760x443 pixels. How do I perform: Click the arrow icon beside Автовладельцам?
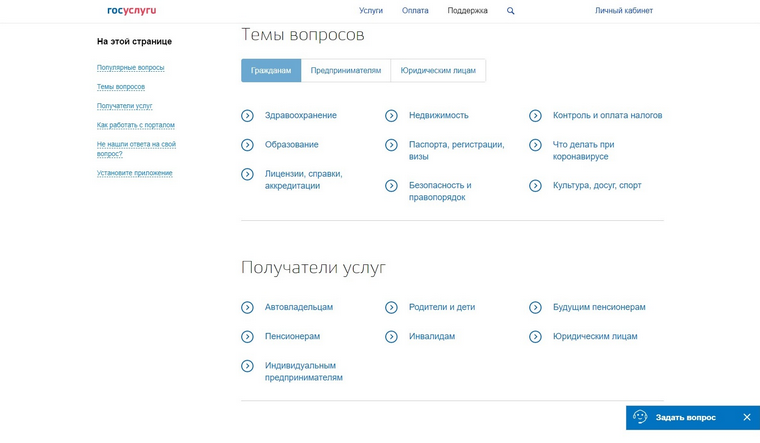[247, 307]
